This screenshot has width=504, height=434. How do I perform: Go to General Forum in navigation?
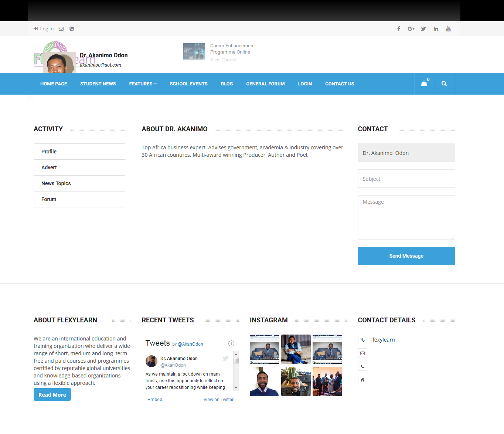tap(265, 84)
